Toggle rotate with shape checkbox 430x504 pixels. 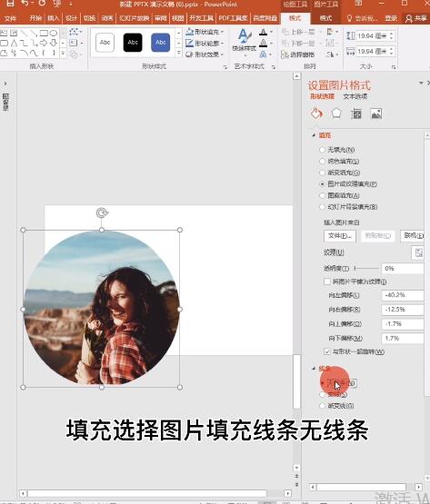pos(327,351)
